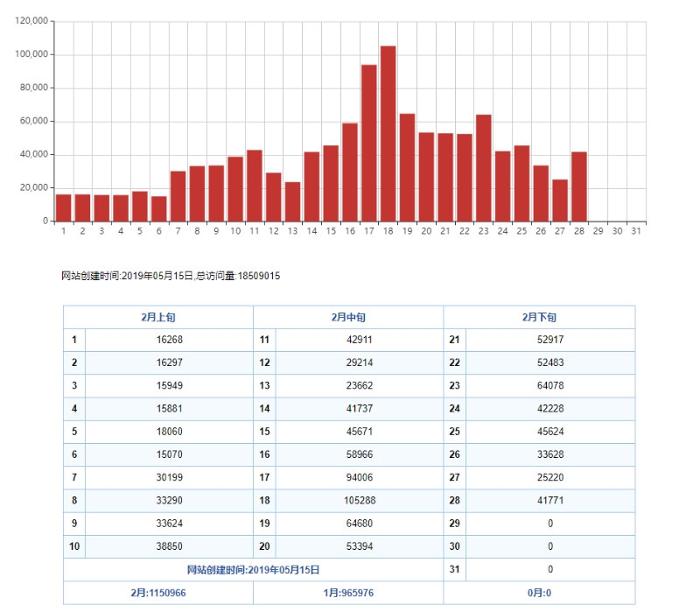Select the cell value 64680

(360, 523)
